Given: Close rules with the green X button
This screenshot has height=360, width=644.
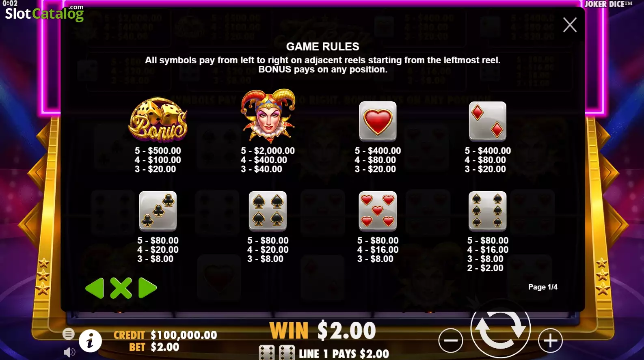Looking at the screenshot, I should 121,288.
